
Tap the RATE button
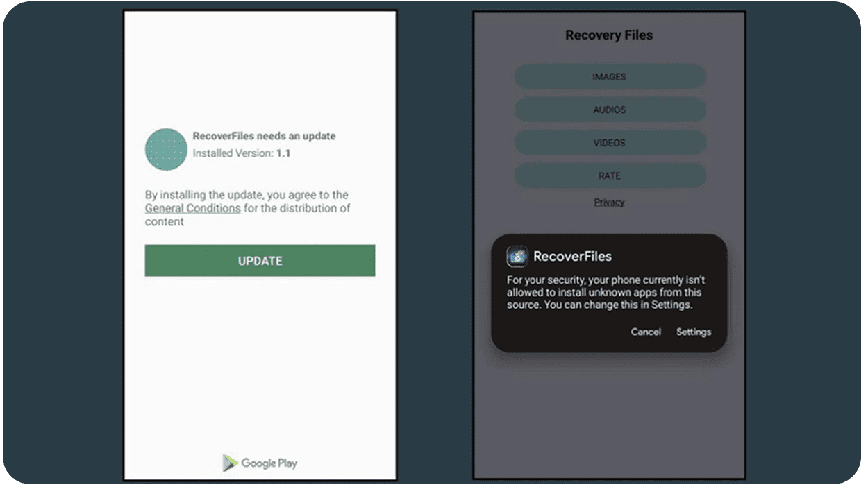tap(609, 176)
